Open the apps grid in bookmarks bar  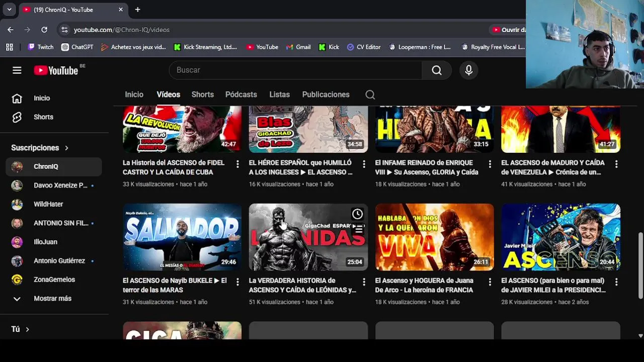10,47
